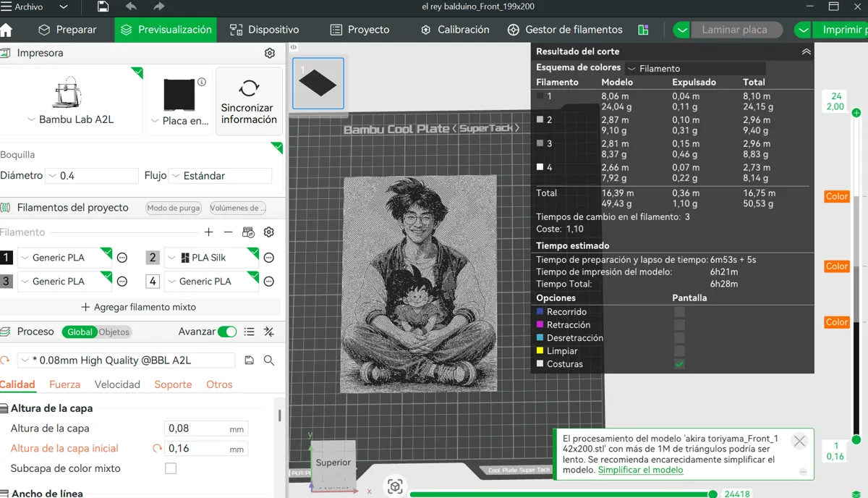Save the project with the disk icon
Viewport: 868px width, 498px height.
coord(103,7)
